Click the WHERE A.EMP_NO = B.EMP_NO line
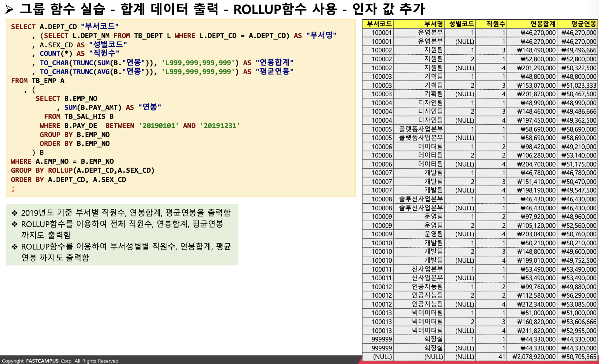The image size is (599, 364). (x=62, y=161)
